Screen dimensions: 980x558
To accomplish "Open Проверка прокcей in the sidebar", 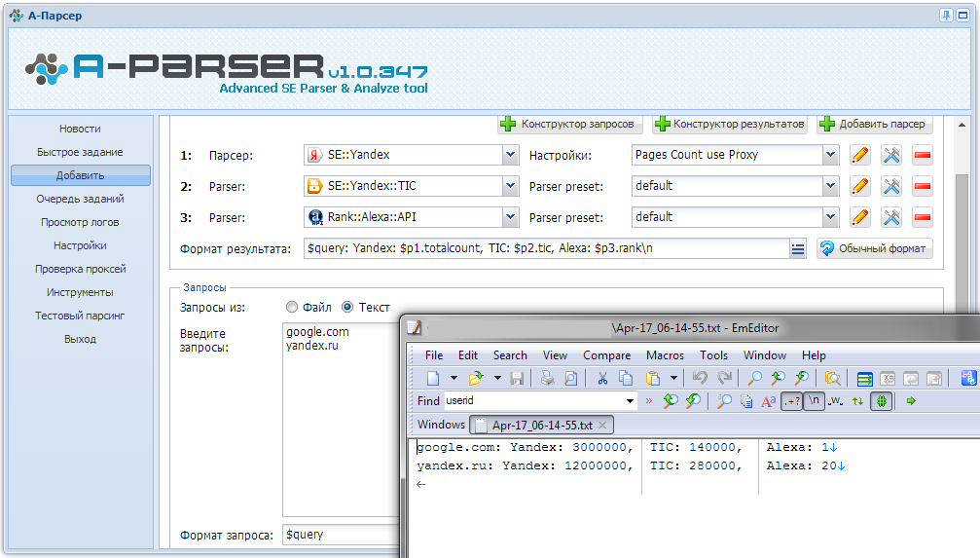I will 80,269.
